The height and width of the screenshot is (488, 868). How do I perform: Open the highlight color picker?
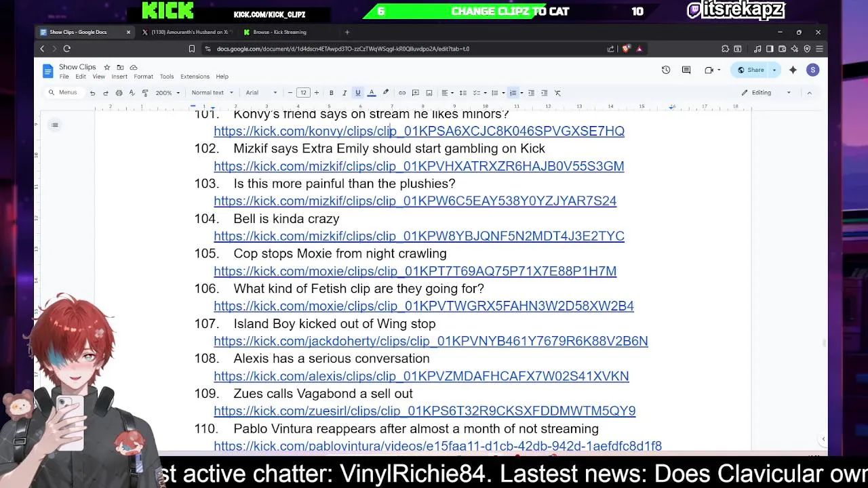tap(386, 93)
